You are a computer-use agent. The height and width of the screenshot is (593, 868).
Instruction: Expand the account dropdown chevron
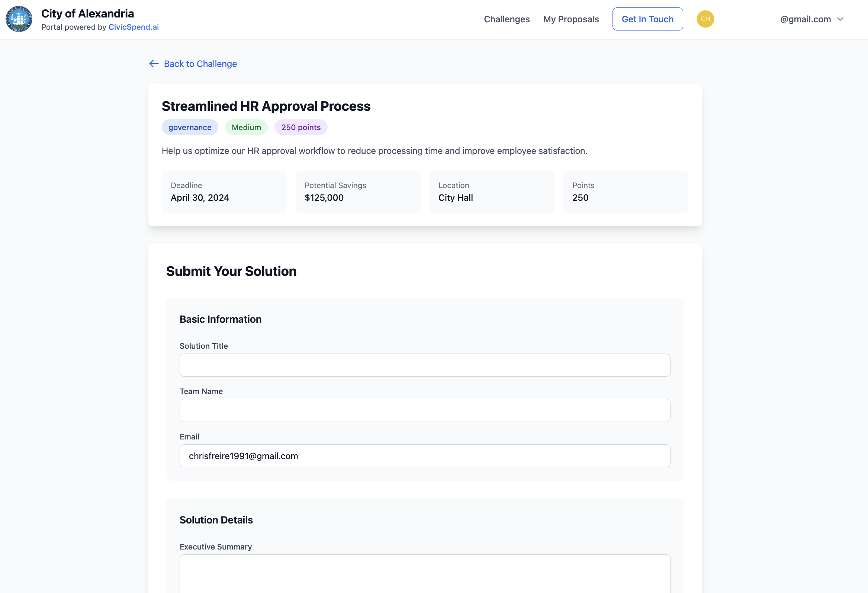point(840,19)
